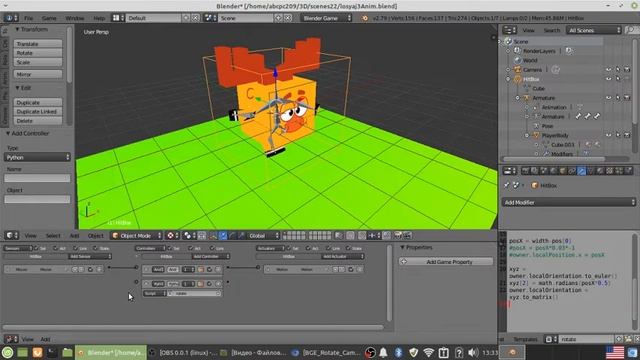Click the render camera tab in Properties

(x=525, y=171)
